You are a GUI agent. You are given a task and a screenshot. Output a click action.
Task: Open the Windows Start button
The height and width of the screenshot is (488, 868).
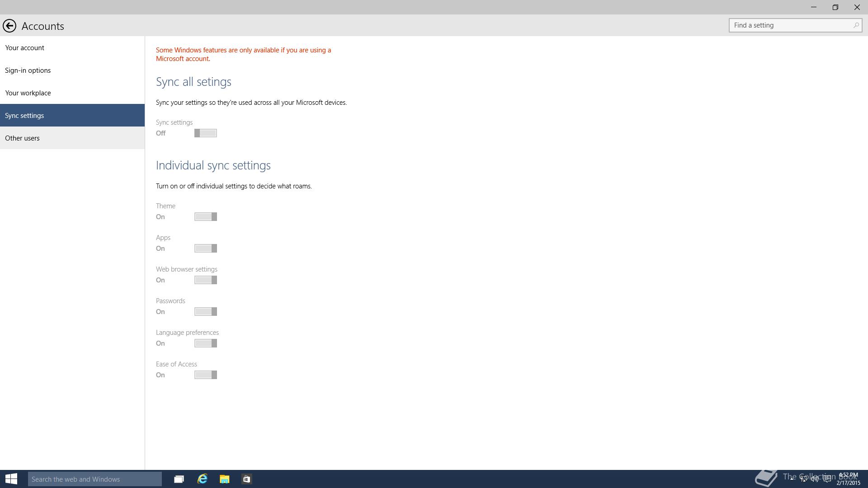tap(11, 479)
